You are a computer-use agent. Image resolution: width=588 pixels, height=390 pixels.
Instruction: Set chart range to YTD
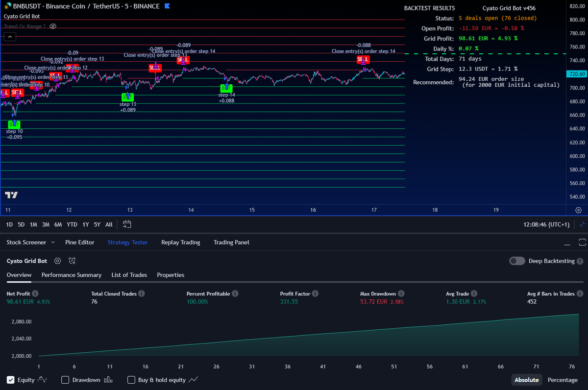(x=72, y=224)
